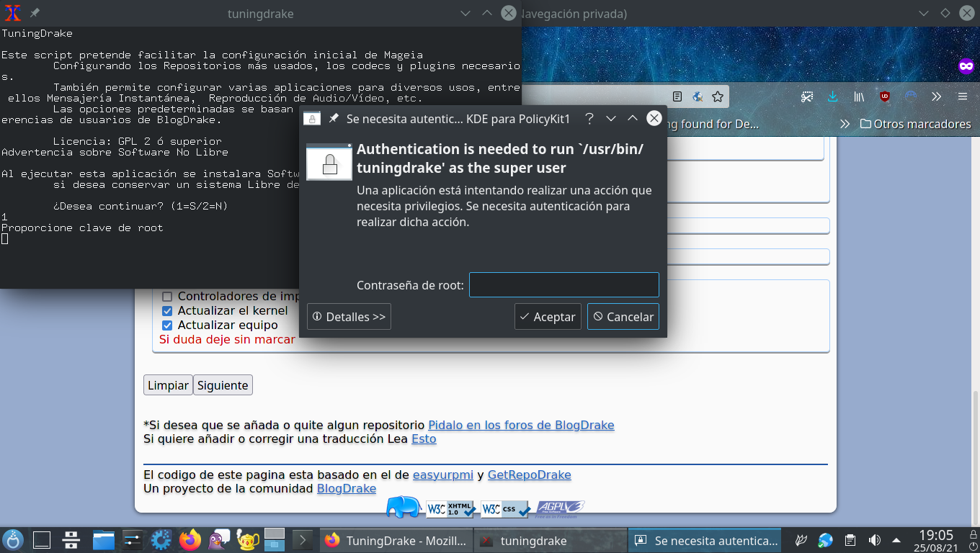This screenshot has width=980, height=553.
Task: Open the Dolphin file manager folder icon
Action: coord(104,540)
